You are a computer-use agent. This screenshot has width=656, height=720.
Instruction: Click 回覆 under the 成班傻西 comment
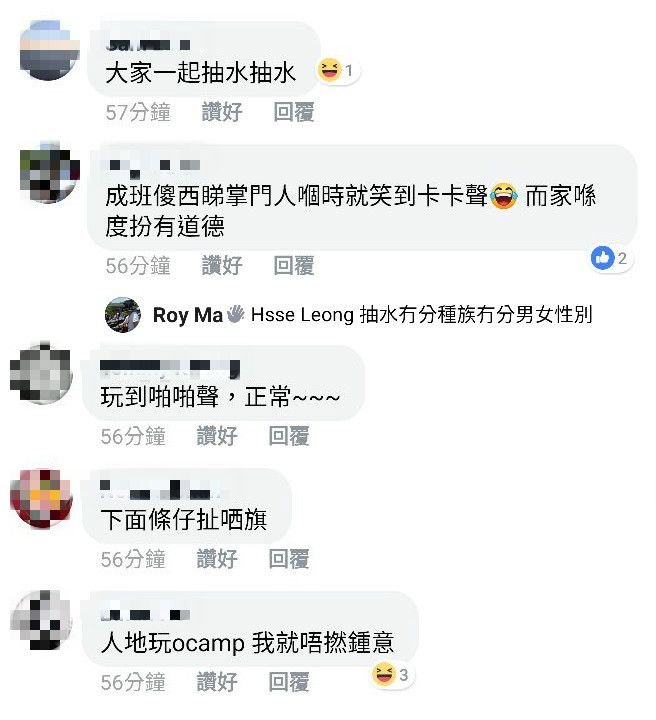pos(294,265)
